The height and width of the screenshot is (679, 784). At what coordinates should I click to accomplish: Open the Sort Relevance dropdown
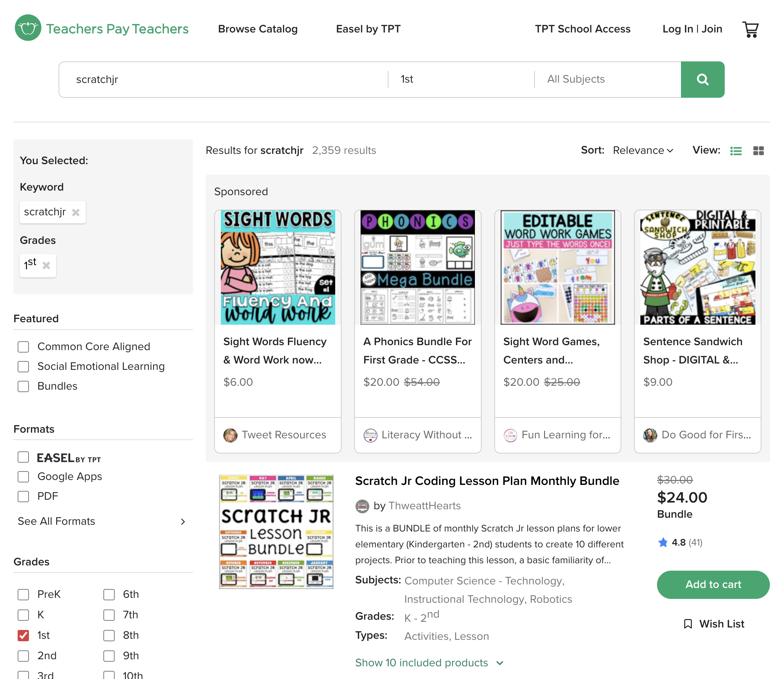643,150
